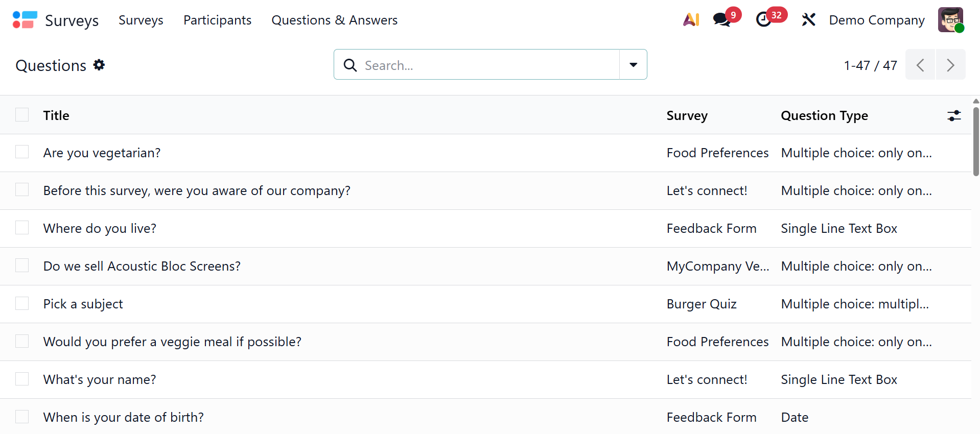Go to the previous page arrow
Screen dimensions: 980x434
(920, 65)
